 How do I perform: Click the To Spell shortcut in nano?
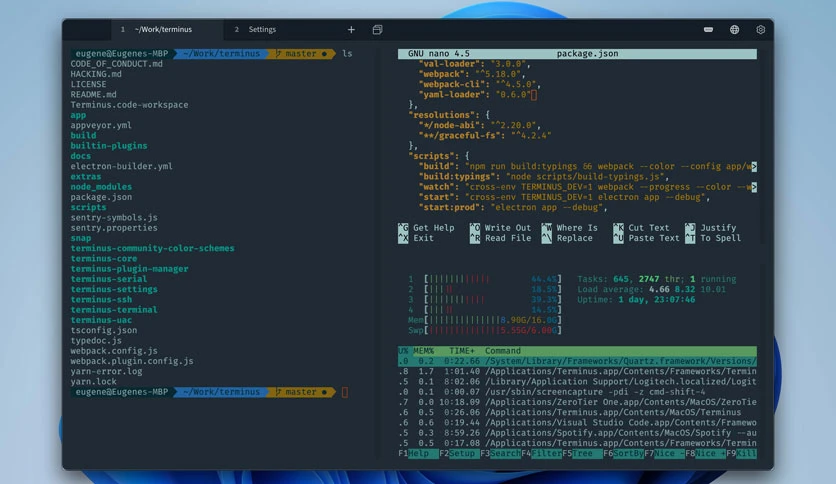(x=713, y=238)
